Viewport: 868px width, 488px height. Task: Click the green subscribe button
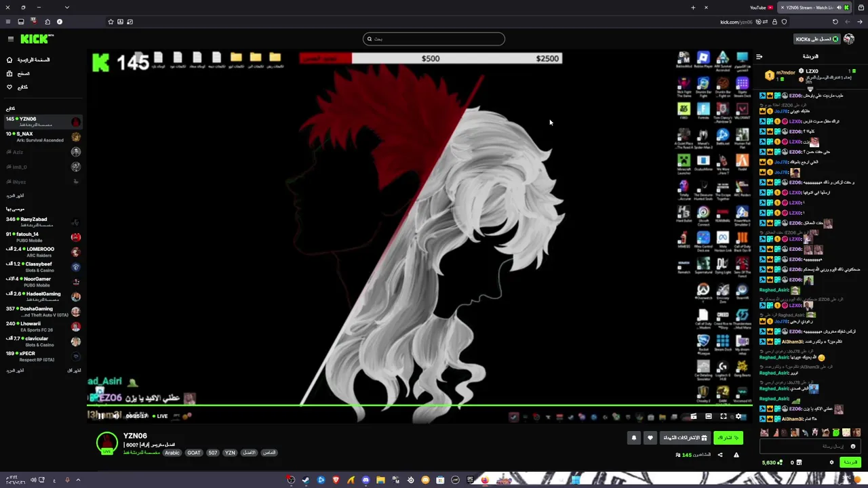coord(728,438)
